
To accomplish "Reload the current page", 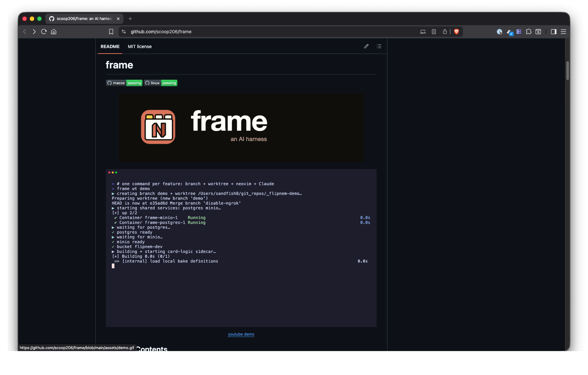I will point(44,32).
